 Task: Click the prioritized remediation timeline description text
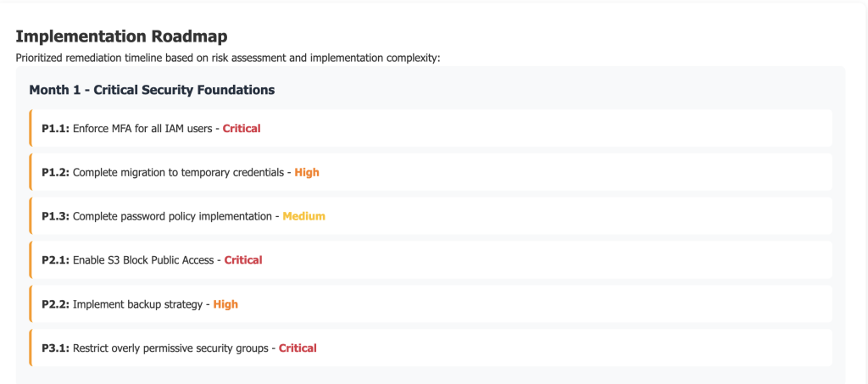pyautogui.click(x=227, y=58)
